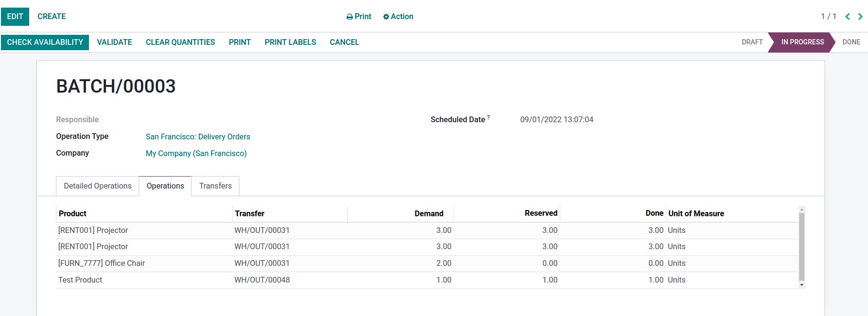Click the Done value in the Test Product row

click(x=656, y=280)
